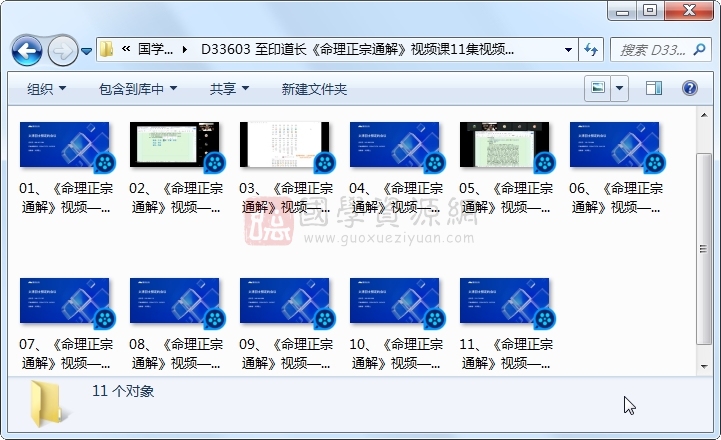The image size is (721, 440).
Task: Click the 11 个对象 status text
Action: click(x=123, y=391)
